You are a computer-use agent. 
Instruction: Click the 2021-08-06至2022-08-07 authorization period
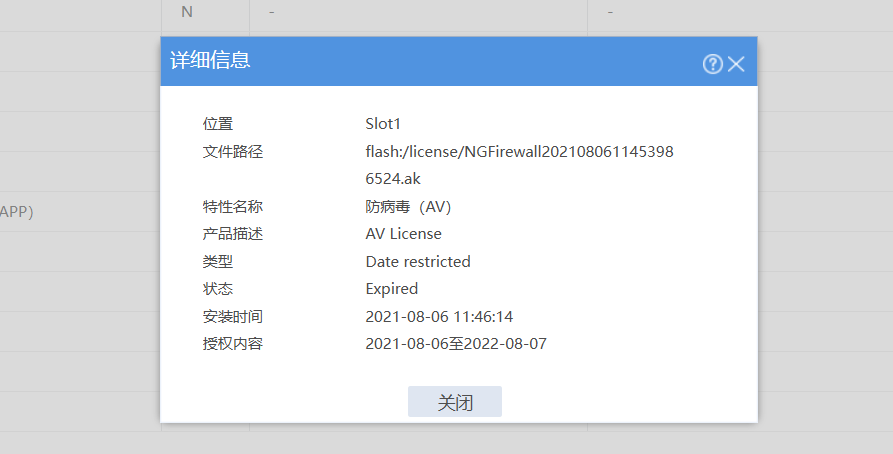click(456, 344)
